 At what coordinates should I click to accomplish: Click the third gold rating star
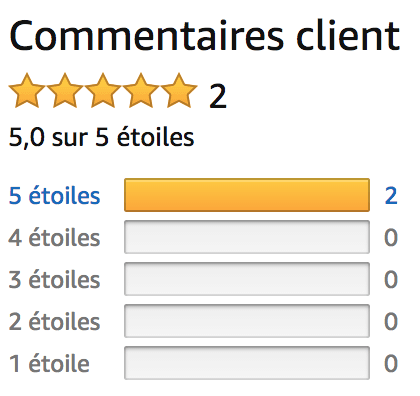point(103,90)
